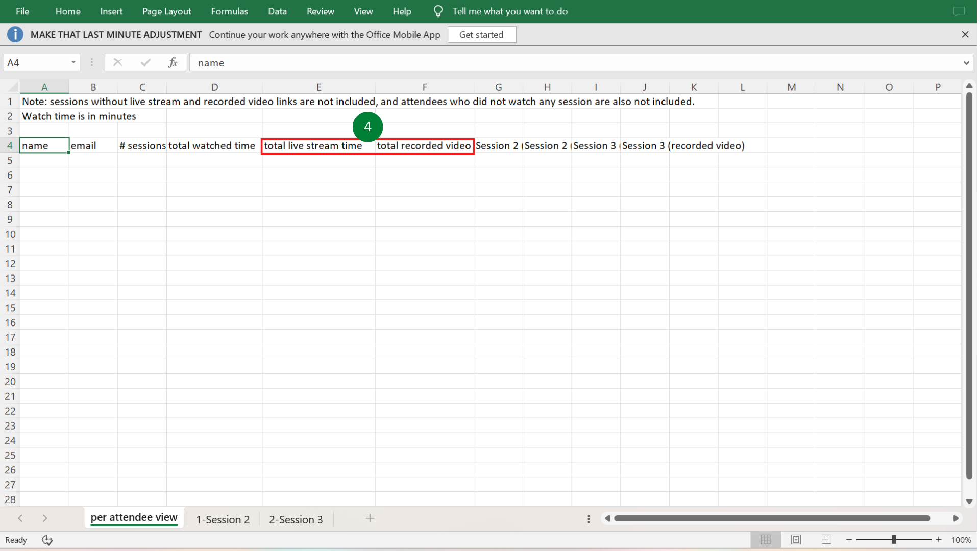This screenshot has width=980, height=551.
Task: Click the info icon on the notification bar
Action: click(x=15, y=34)
